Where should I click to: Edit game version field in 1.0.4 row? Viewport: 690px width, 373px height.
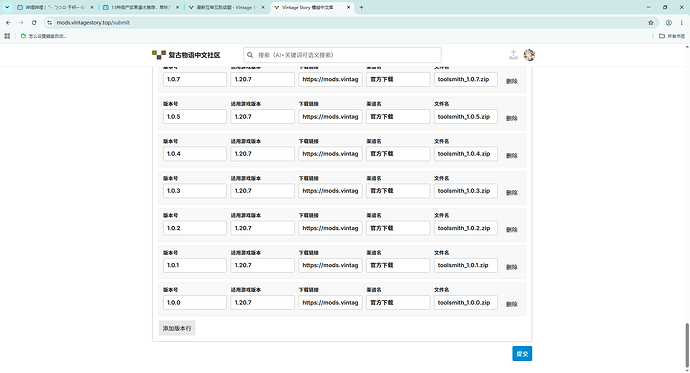tap(263, 154)
